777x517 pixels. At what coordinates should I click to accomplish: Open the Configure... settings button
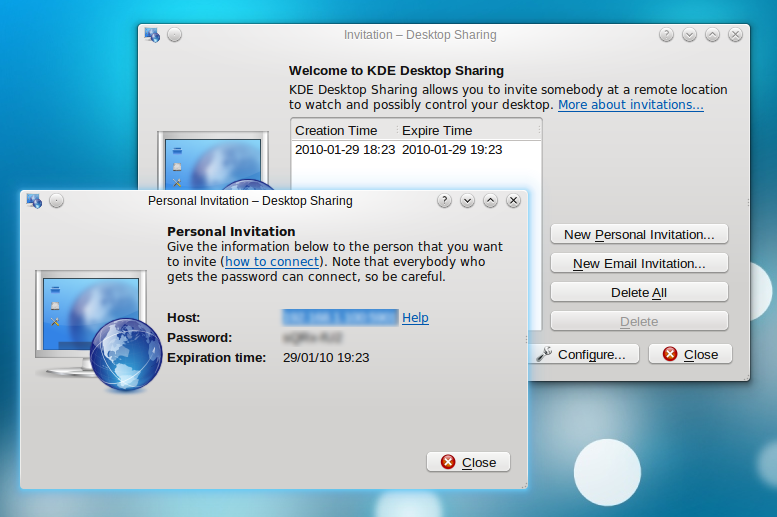pyautogui.click(x=582, y=355)
